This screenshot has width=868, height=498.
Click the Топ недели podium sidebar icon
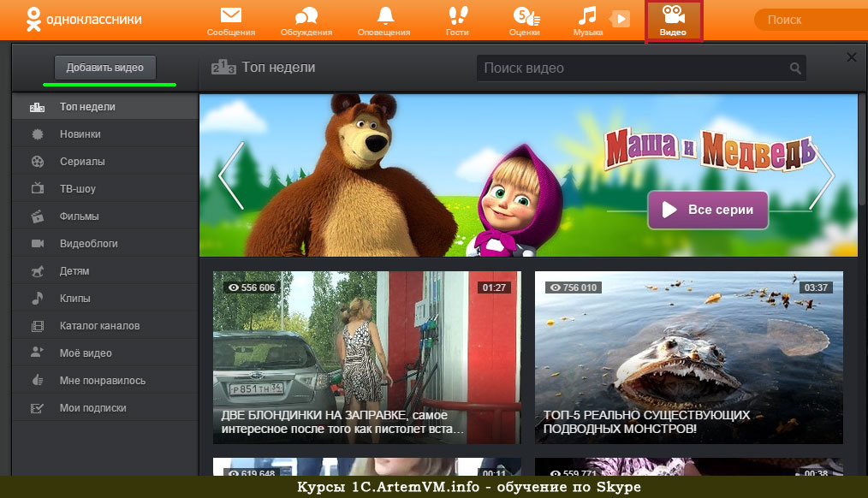(x=37, y=107)
